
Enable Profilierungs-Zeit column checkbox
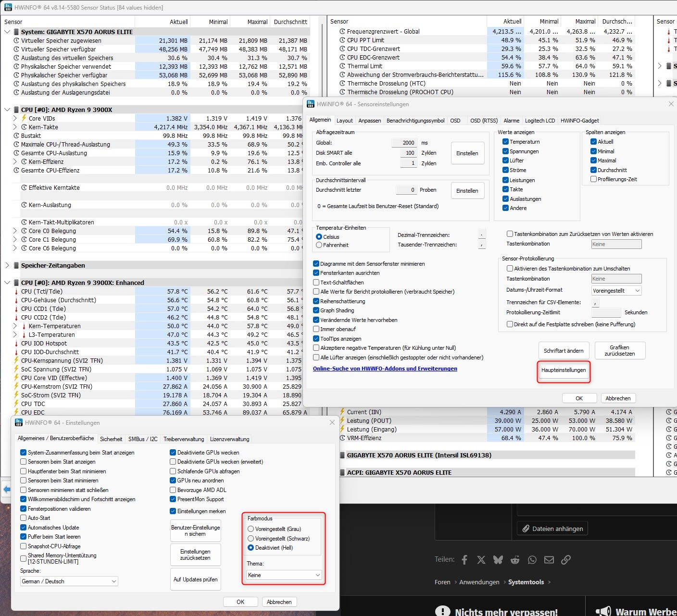pyautogui.click(x=593, y=179)
